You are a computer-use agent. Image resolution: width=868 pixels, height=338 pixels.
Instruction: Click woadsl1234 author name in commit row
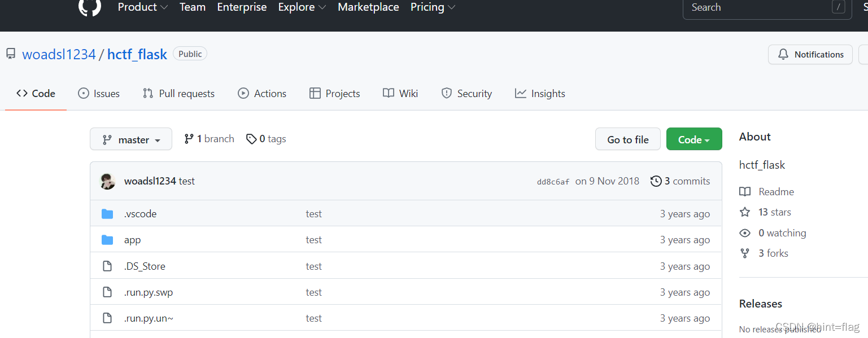[x=150, y=181]
